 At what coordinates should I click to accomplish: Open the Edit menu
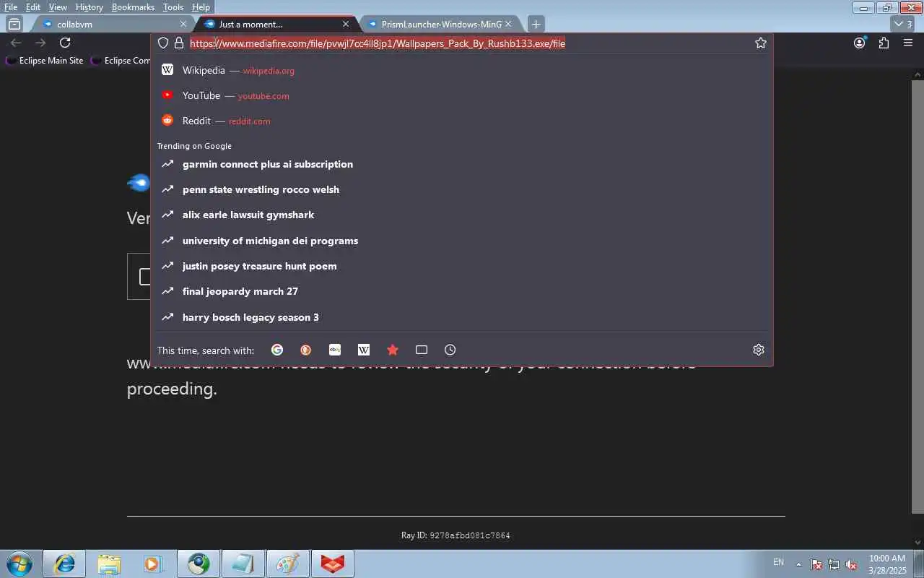[x=33, y=7]
